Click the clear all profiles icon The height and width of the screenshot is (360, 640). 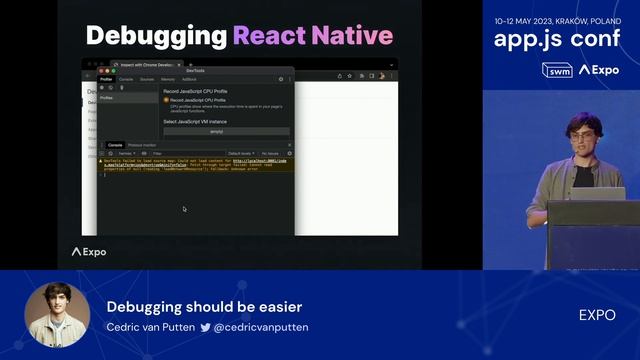click(111, 88)
